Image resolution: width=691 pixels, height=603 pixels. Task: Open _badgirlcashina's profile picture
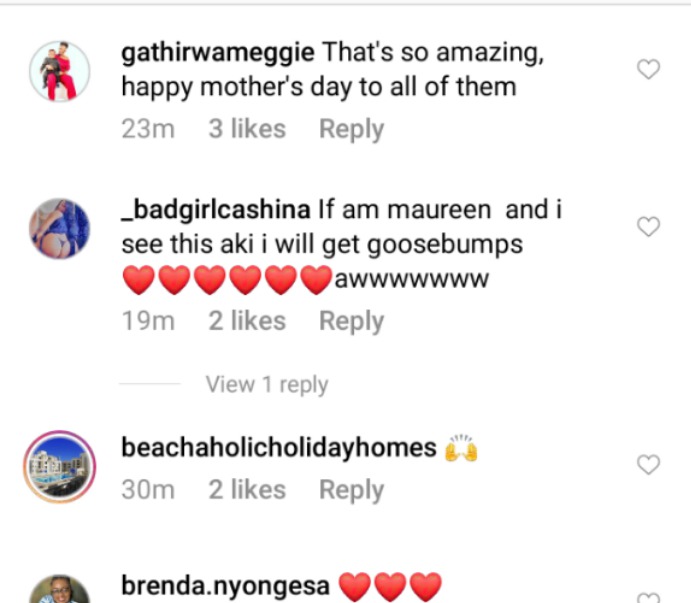[59, 228]
